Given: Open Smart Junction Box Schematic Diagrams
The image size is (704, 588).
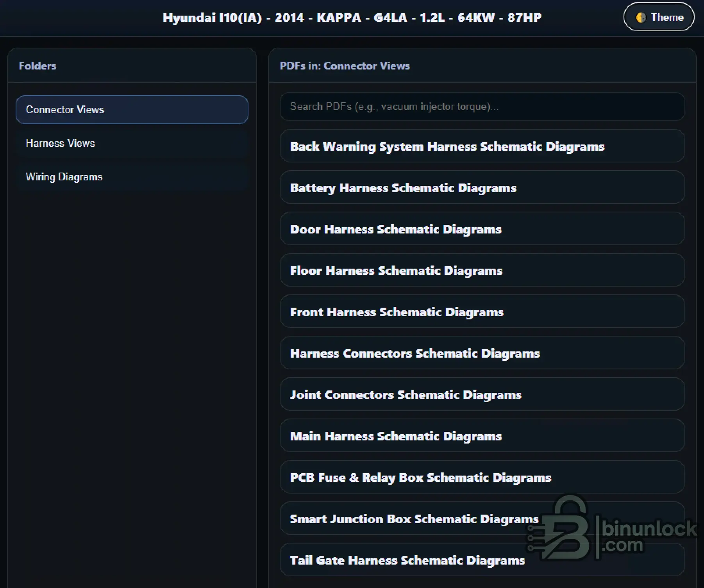Looking at the screenshot, I should tap(482, 519).
